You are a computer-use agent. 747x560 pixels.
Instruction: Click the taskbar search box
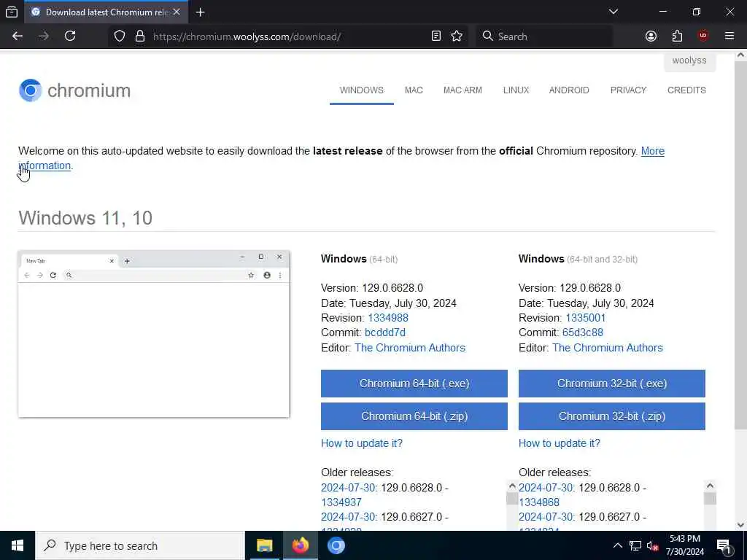click(140, 545)
